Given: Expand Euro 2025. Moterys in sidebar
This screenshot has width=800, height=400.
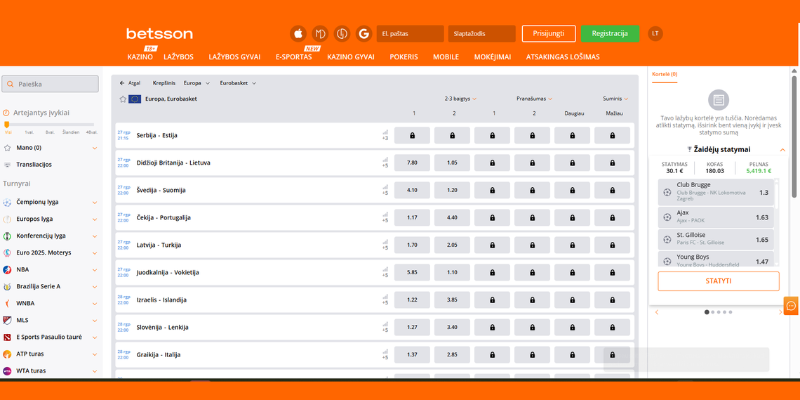Looking at the screenshot, I should (94, 253).
